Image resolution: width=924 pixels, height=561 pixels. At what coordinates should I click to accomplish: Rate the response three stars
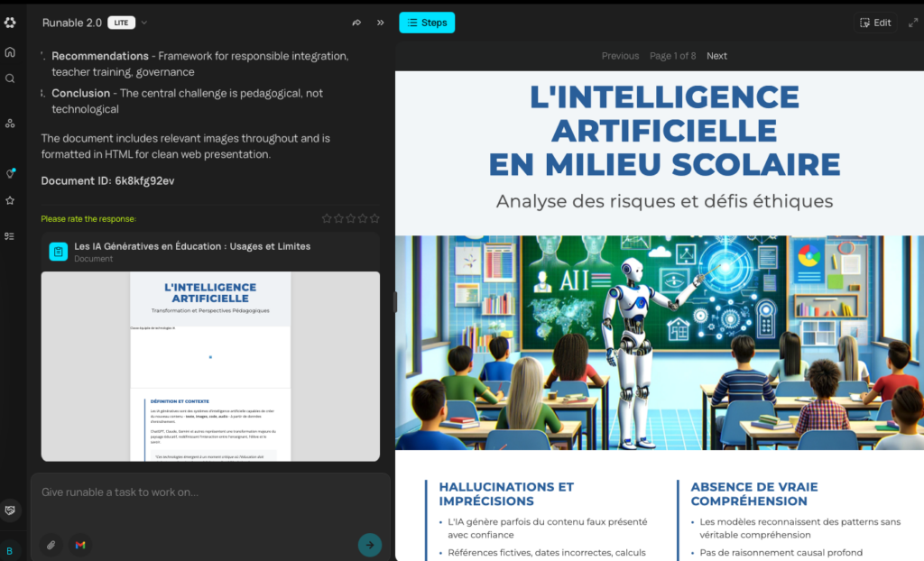[351, 218]
